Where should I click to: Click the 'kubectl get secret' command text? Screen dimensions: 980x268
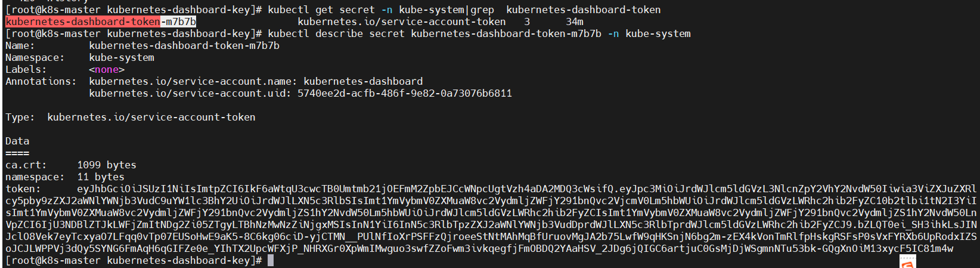[321, 10]
